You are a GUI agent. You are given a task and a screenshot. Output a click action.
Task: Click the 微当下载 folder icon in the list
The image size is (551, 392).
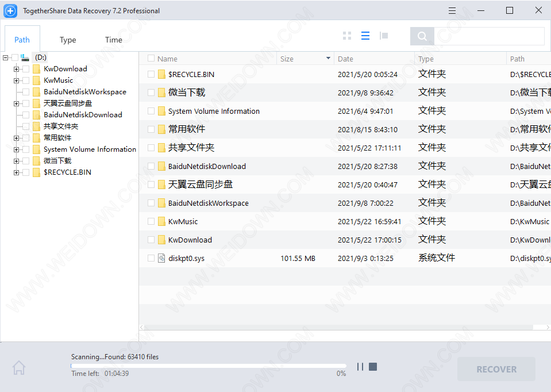pyautogui.click(x=161, y=93)
